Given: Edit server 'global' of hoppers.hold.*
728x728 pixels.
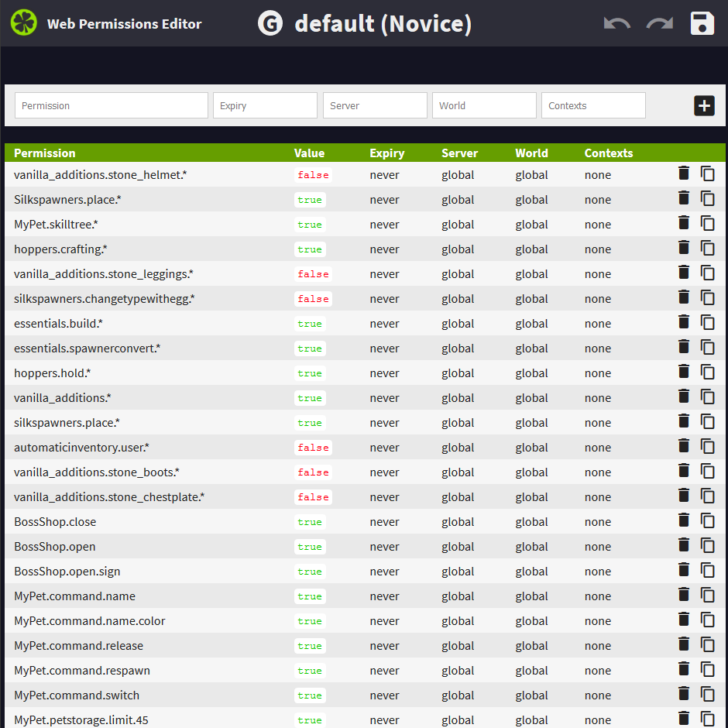Looking at the screenshot, I should coord(458,373).
